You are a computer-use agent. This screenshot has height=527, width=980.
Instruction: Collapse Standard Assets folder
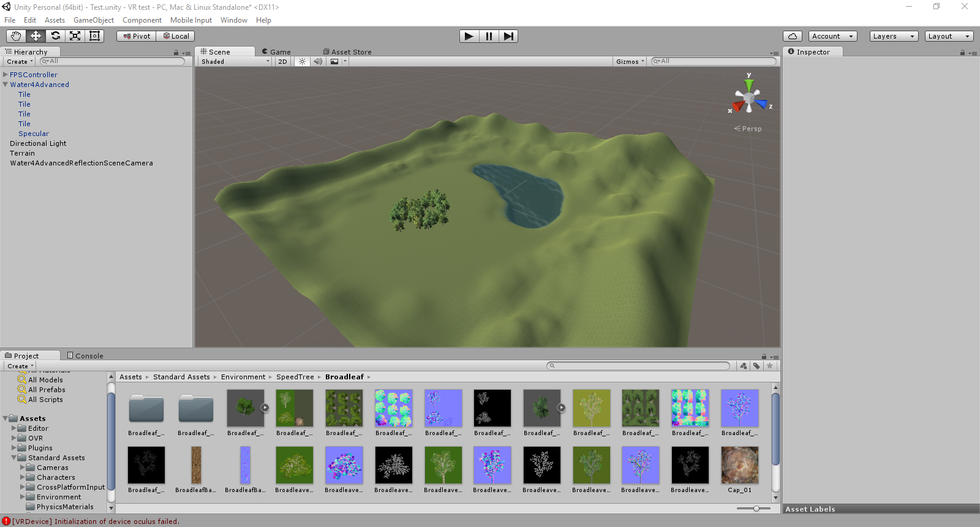pyautogui.click(x=14, y=458)
